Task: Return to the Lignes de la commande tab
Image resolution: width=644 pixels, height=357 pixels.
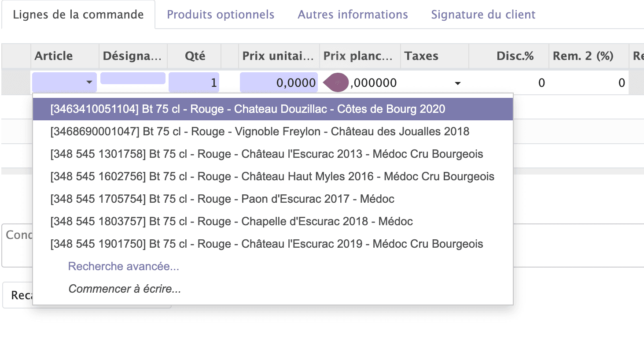Action: click(78, 15)
